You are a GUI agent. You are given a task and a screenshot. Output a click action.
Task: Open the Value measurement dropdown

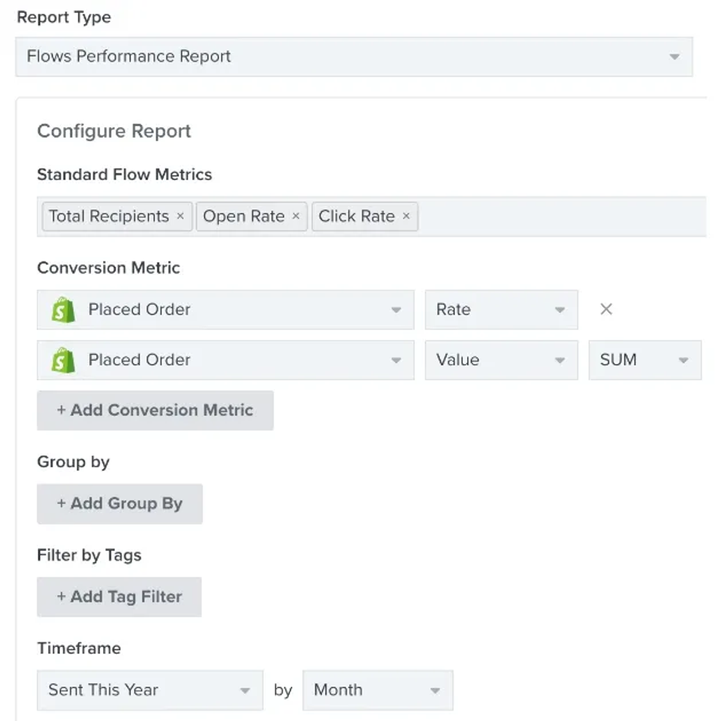[x=501, y=360]
